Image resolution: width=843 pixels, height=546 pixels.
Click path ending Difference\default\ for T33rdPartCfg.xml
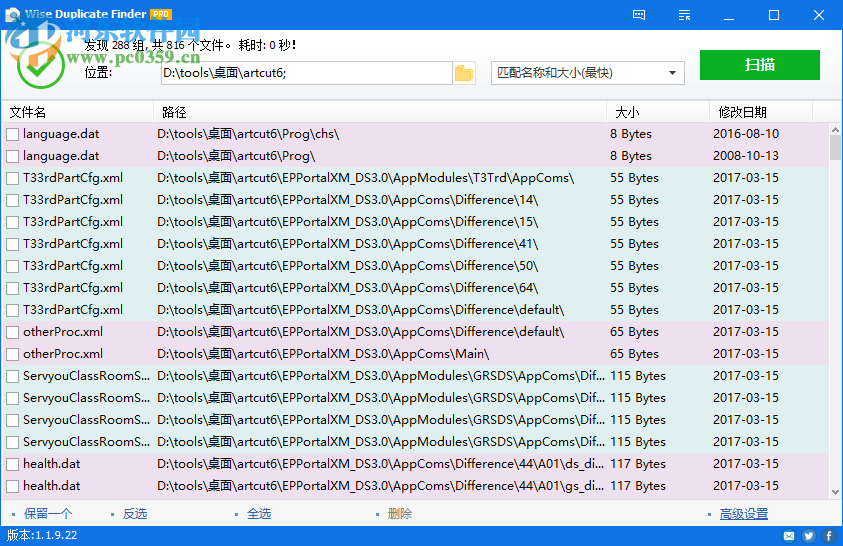(360, 310)
